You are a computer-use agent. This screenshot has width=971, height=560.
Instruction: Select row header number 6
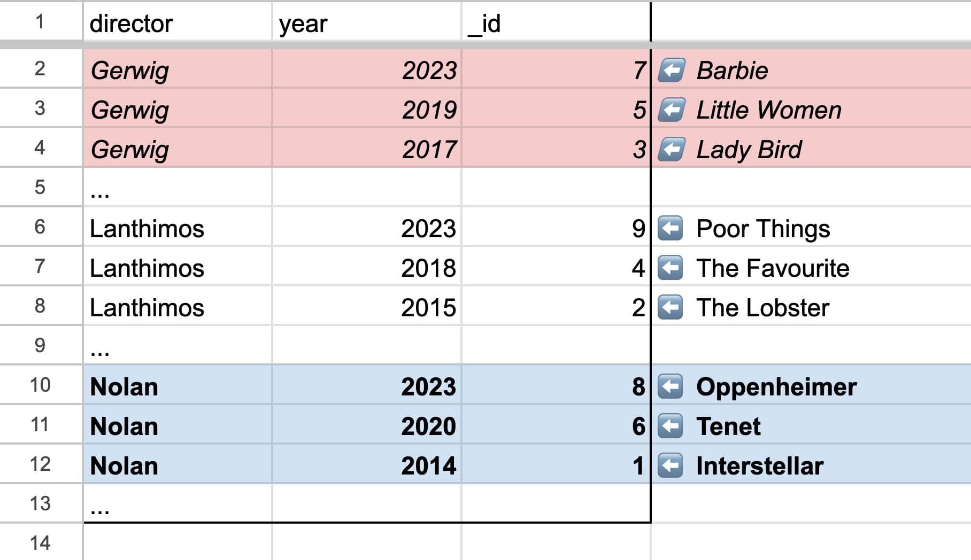coord(40,227)
